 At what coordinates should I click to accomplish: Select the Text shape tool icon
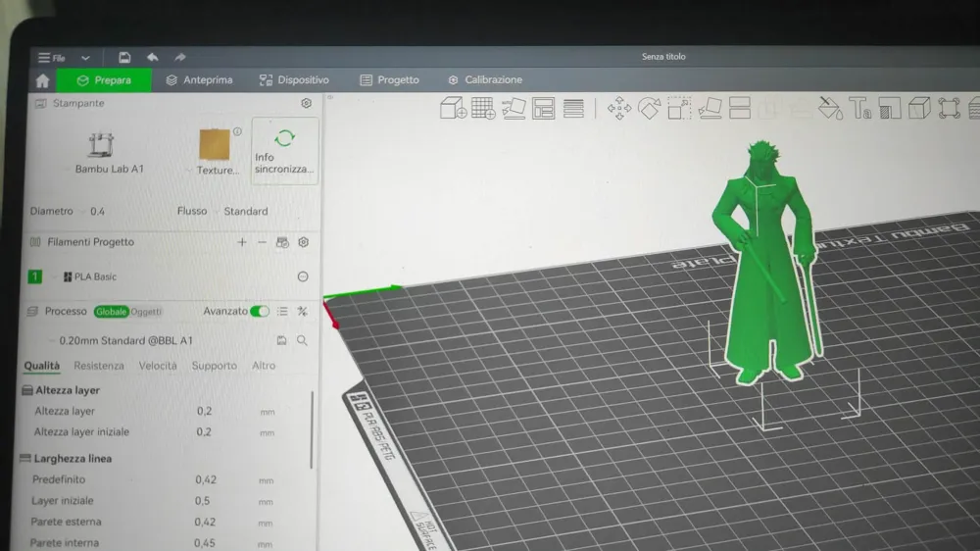click(860, 108)
